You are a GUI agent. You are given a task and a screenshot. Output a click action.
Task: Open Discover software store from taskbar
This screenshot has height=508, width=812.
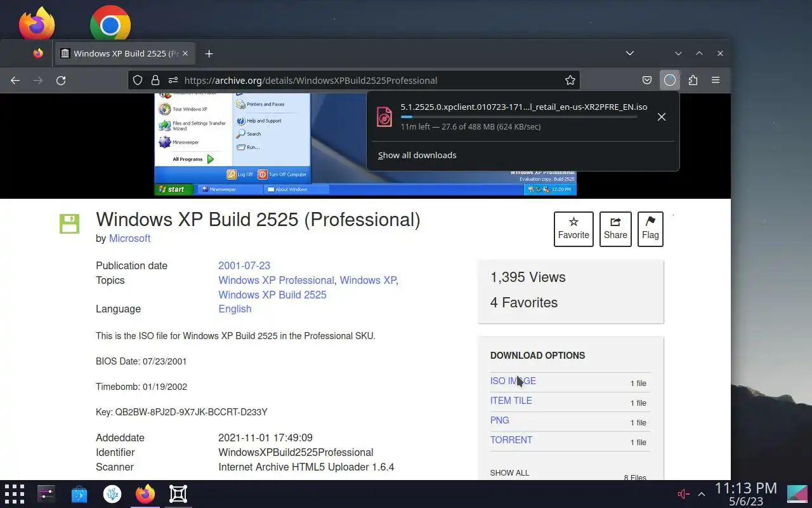[x=79, y=494]
